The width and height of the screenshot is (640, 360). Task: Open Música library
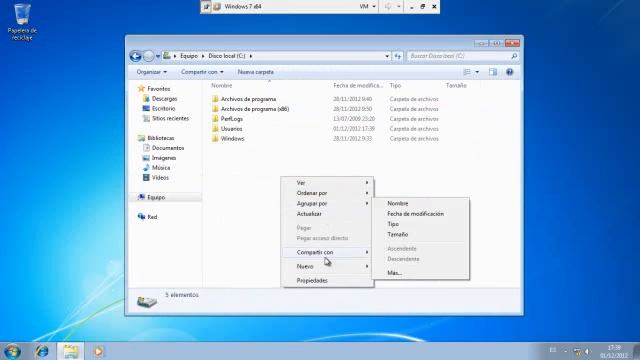(x=161, y=168)
